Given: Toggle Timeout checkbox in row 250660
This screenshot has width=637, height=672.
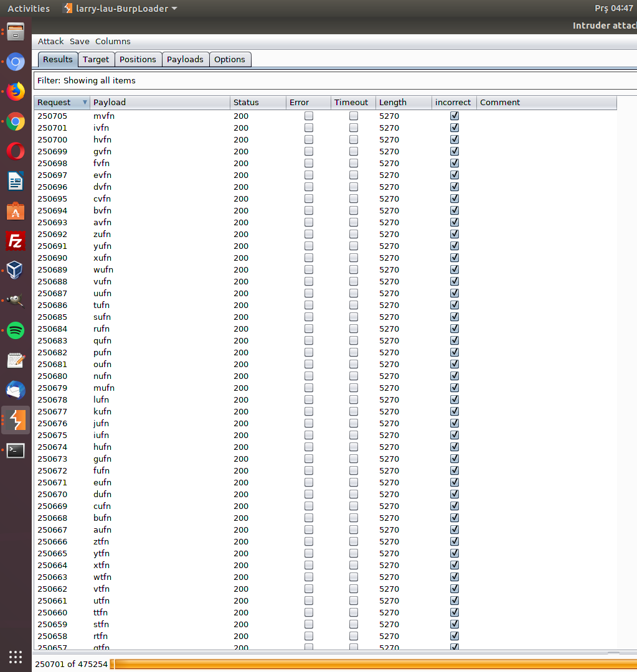Looking at the screenshot, I should [354, 612].
